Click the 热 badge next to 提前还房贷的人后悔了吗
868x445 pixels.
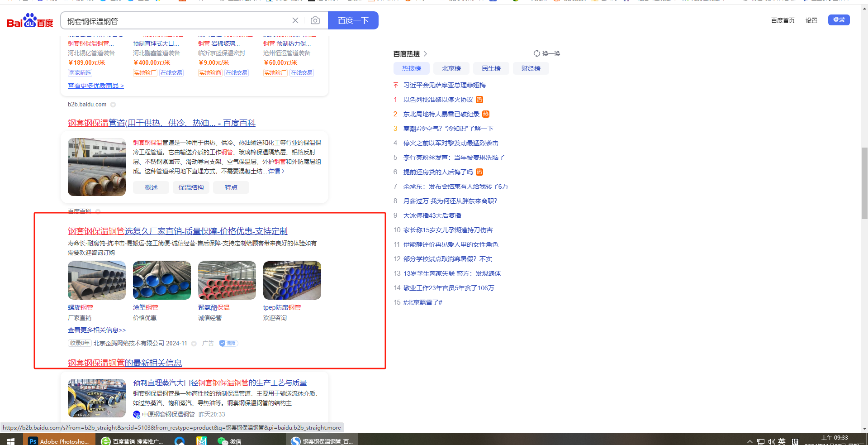(x=479, y=172)
